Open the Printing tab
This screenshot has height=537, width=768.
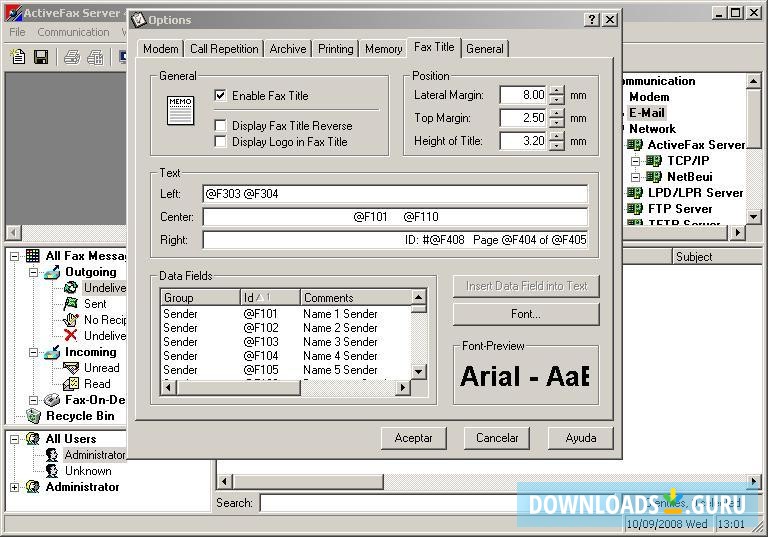(x=336, y=49)
